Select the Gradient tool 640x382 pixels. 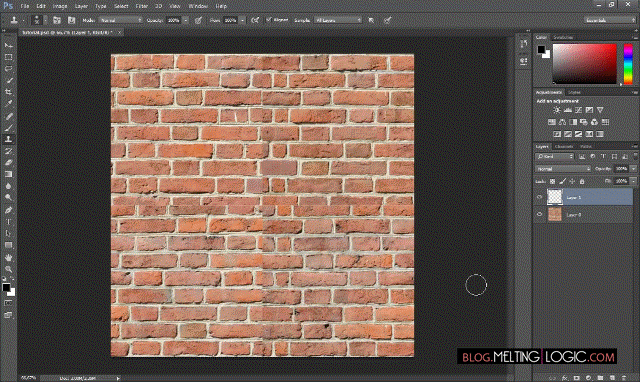[x=8, y=174]
